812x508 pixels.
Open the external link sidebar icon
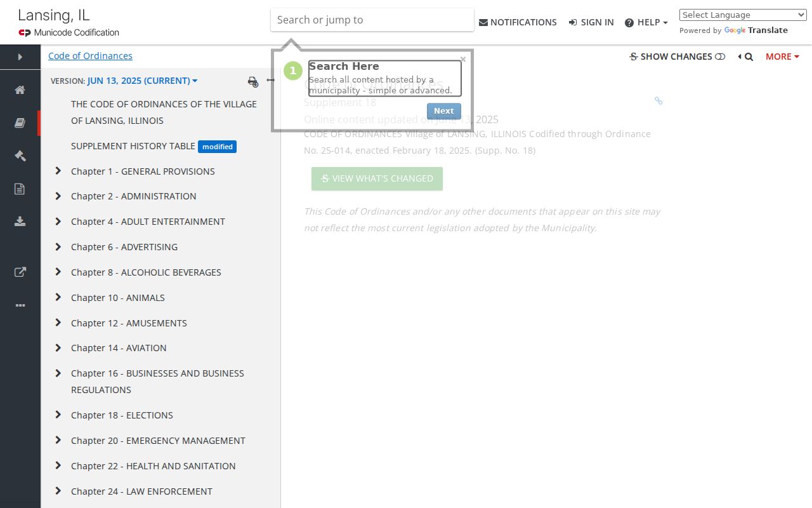pyautogui.click(x=20, y=272)
